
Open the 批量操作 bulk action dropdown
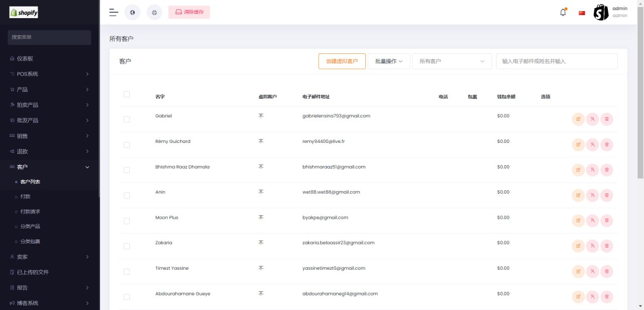pyautogui.click(x=389, y=61)
